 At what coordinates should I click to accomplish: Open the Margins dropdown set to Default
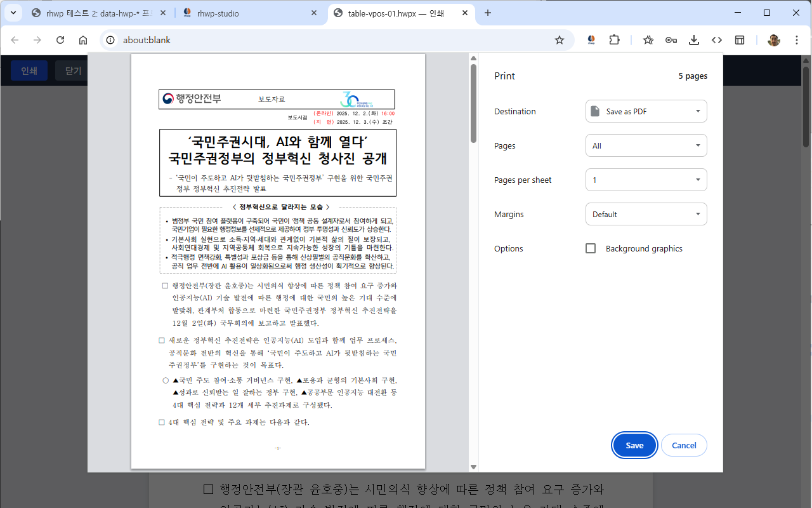646,214
